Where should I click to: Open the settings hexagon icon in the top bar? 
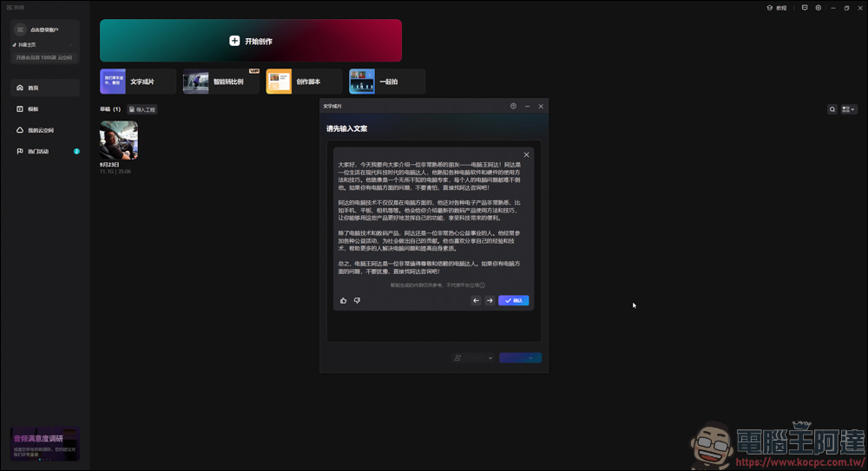(x=818, y=8)
